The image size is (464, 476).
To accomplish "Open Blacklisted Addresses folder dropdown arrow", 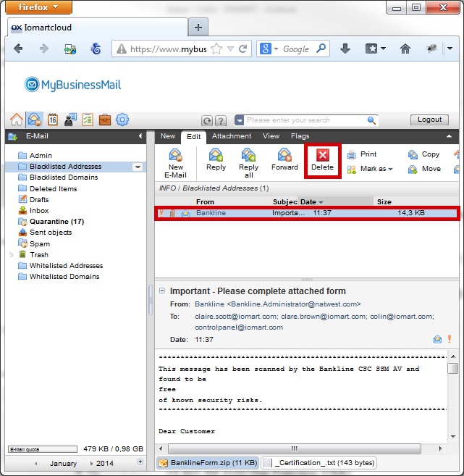I will 138,167.
